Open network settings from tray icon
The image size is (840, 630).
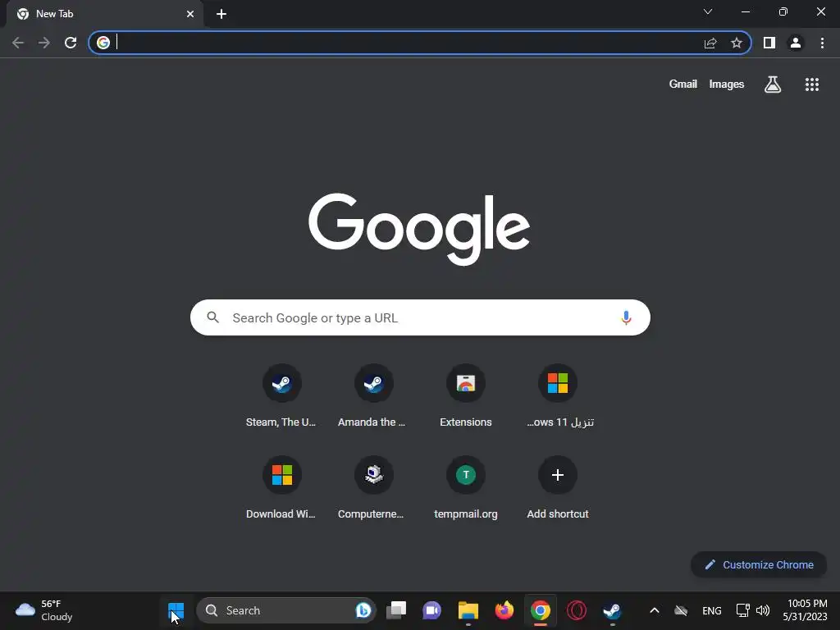742,610
